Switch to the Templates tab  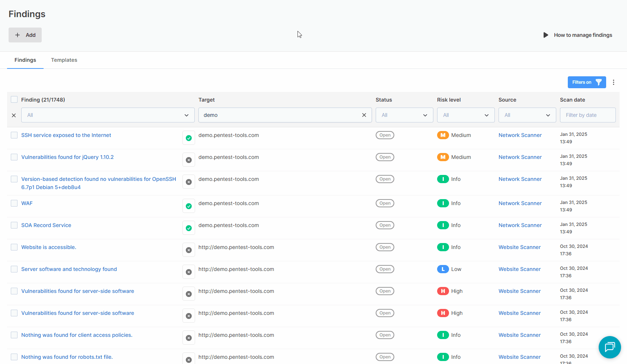point(64,60)
